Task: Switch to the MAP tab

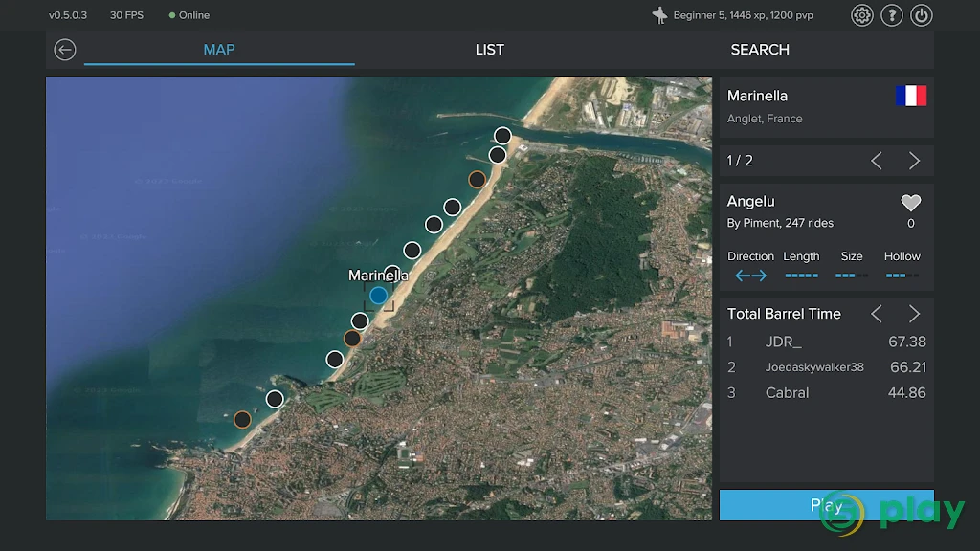Action: tap(219, 50)
